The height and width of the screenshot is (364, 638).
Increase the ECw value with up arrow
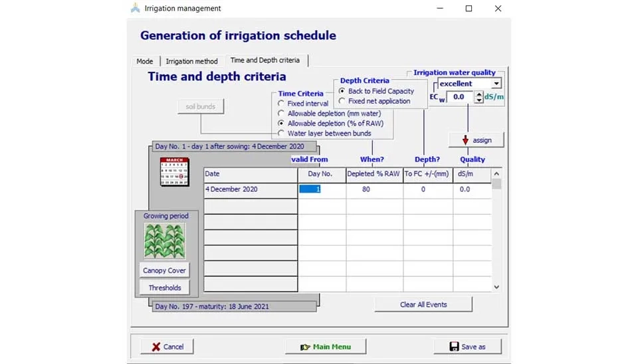[479, 94]
